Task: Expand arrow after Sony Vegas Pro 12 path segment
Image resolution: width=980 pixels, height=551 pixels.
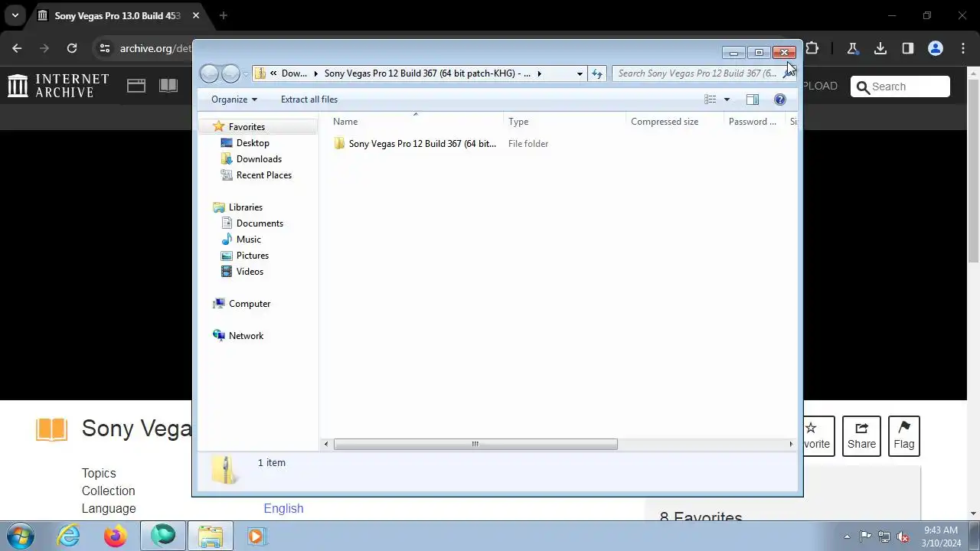Action: [x=539, y=73]
